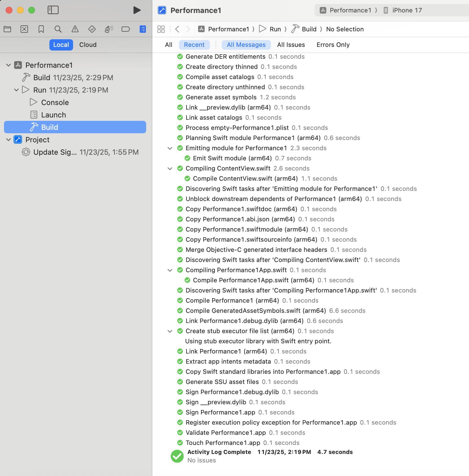The width and height of the screenshot is (469, 476).
Task: Select the Recent filter
Action: [x=194, y=45]
